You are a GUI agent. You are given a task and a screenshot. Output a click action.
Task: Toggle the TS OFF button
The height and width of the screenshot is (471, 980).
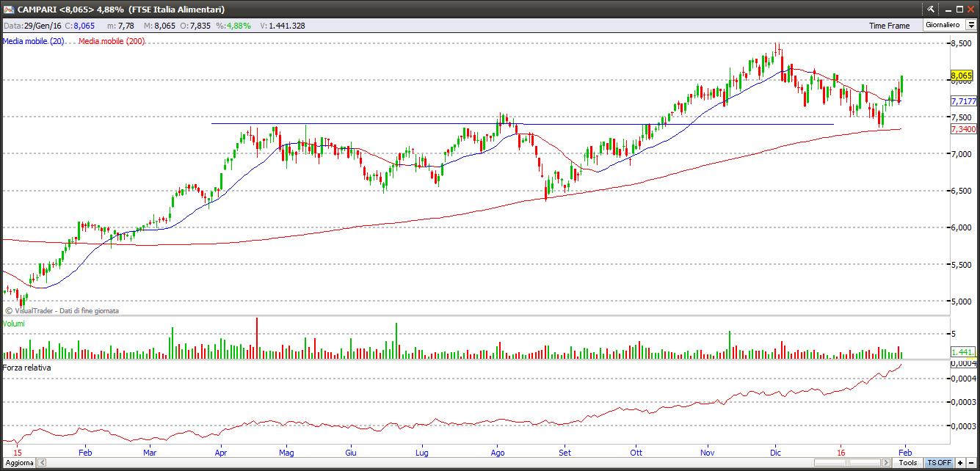click(939, 463)
